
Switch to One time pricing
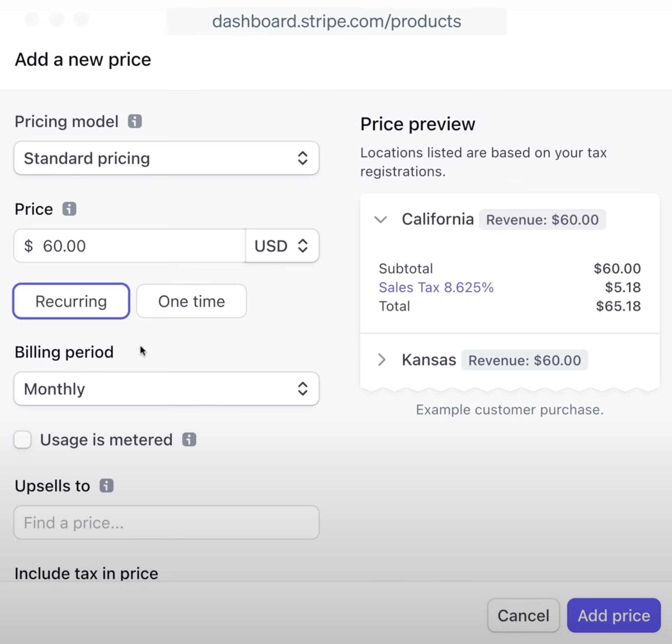(191, 301)
